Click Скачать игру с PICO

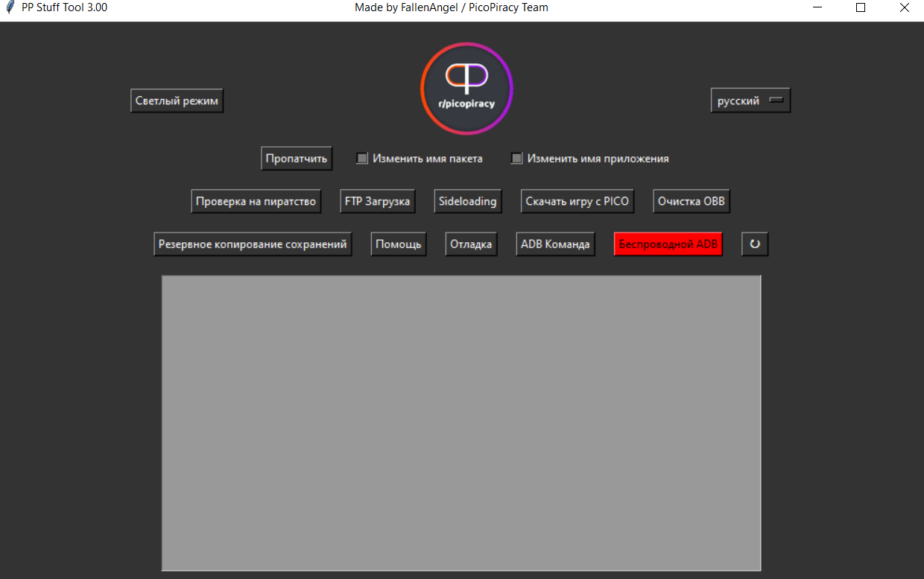(577, 201)
